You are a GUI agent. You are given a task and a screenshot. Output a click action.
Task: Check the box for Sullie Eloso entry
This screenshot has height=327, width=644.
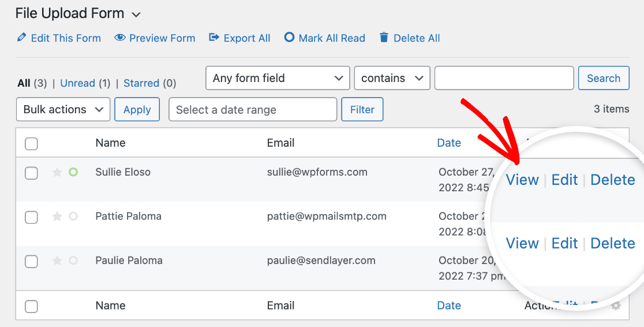[32, 173]
